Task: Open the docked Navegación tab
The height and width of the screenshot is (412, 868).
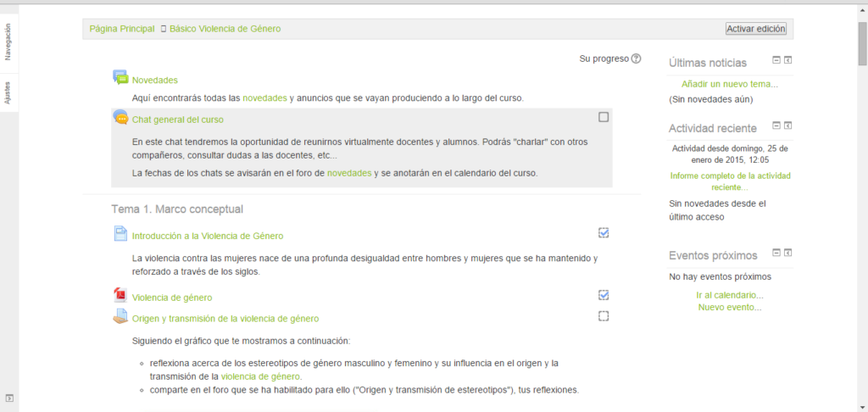Action: 8,42
